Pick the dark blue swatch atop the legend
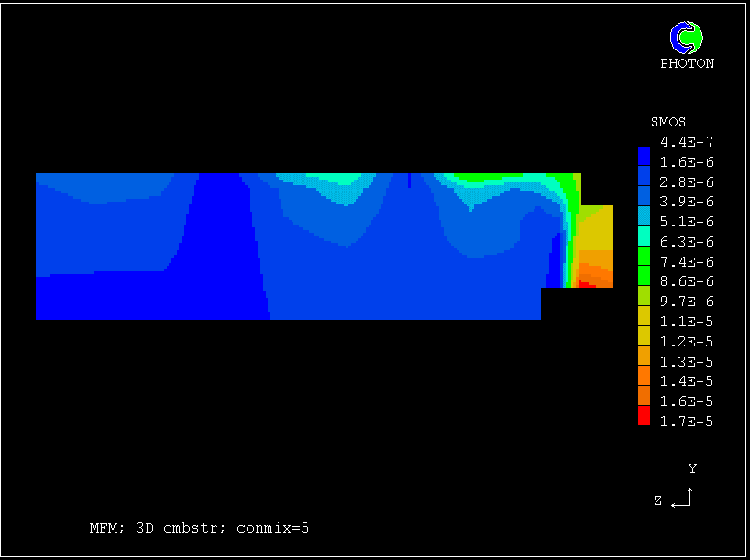Image resolution: width=750 pixels, height=560 pixels. (644, 151)
